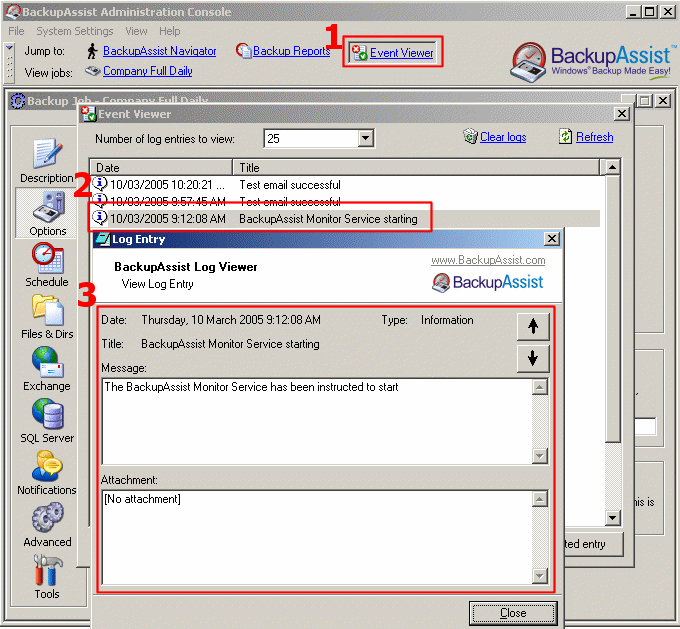Click the Event Viewer list scroll up arrow
The image size is (680, 629).
pyautogui.click(x=612, y=167)
